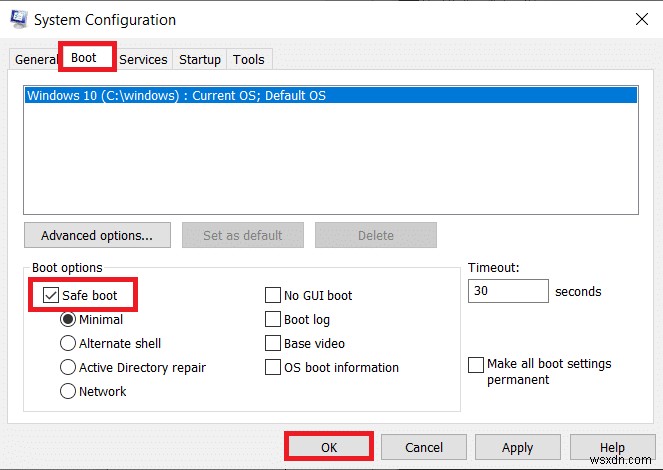Select Active Directory repair option
663x470 pixels.
click(68, 368)
